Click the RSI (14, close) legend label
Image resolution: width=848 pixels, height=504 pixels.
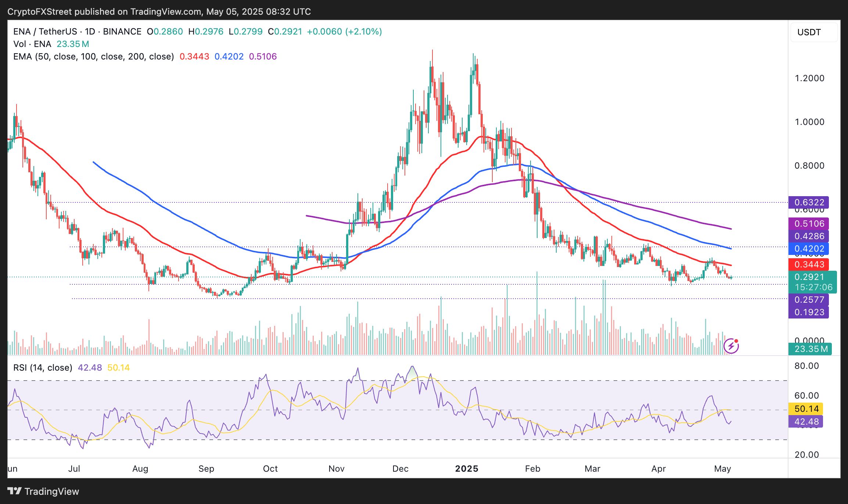(x=43, y=368)
